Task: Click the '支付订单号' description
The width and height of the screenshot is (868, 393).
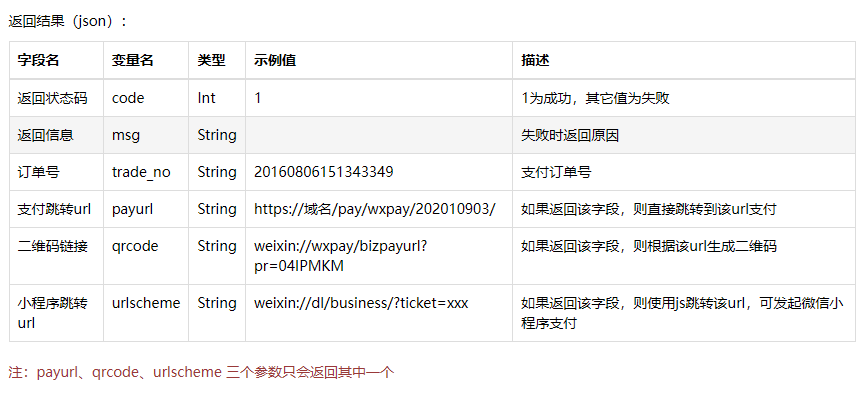Action: tap(556, 172)
